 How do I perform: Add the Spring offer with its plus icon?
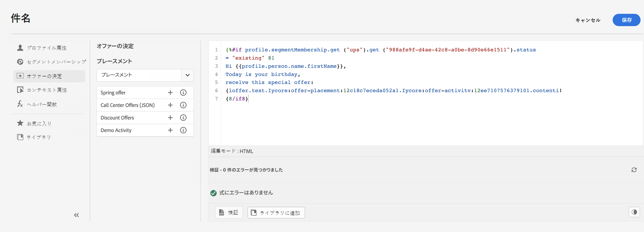point(170,93)
